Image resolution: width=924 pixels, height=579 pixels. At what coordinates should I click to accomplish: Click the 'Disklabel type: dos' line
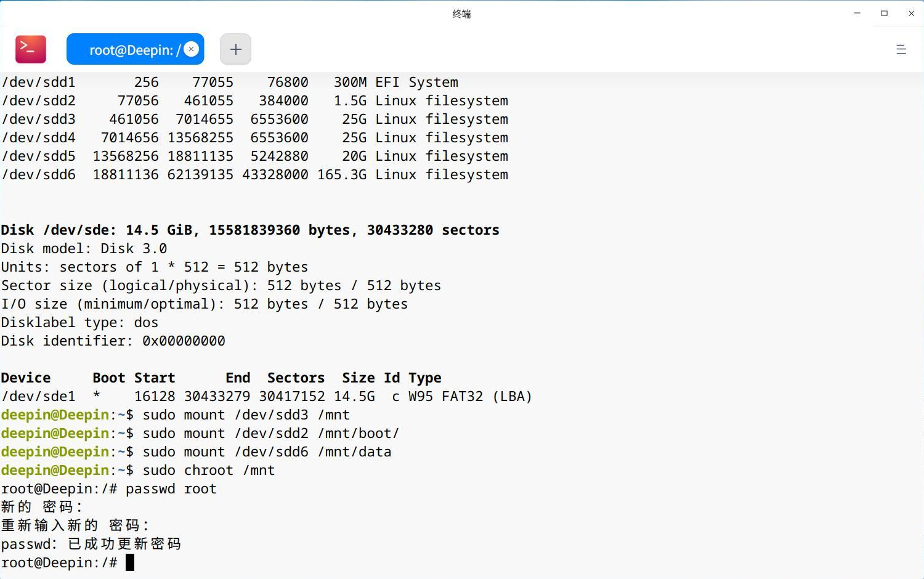click(80, 323)
